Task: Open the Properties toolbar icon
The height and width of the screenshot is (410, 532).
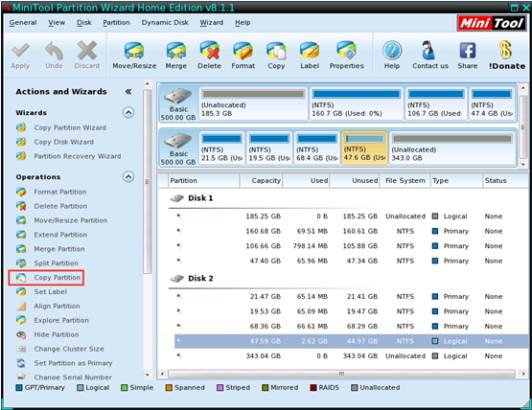Action: tap(346, 51)
